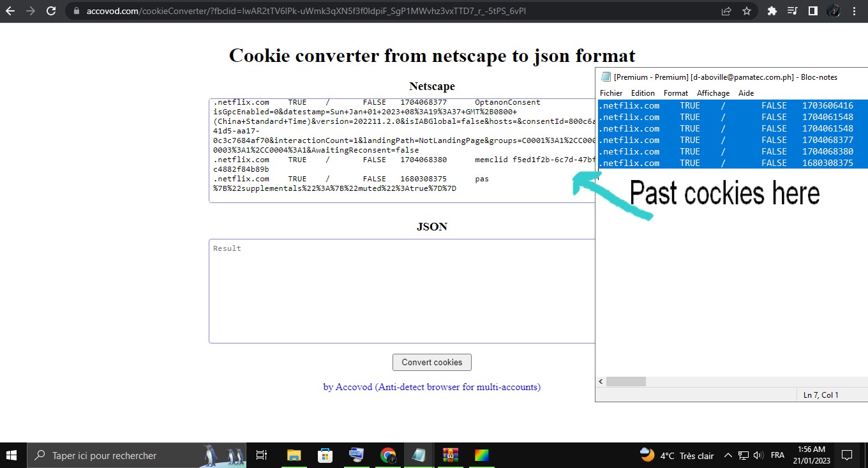Viewport: 868px width, 468px height.
Task: Click the share page icon in address bar
Action: point(726,11)
